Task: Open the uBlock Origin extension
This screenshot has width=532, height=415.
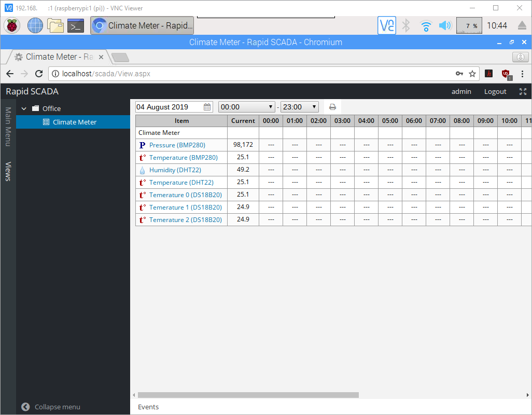Action: [x=506, y=74]
